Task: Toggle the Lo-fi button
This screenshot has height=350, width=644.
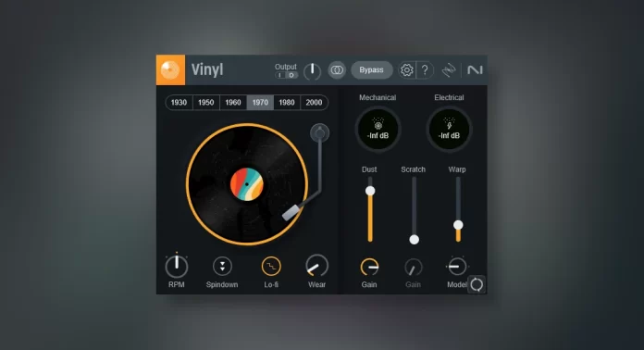Action: [271, 266]
